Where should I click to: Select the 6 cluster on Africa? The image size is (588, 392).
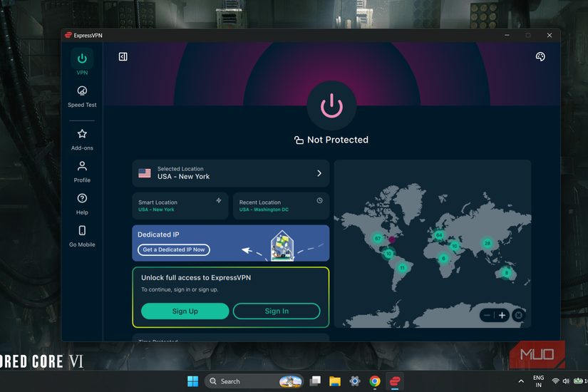pos(443,258)
